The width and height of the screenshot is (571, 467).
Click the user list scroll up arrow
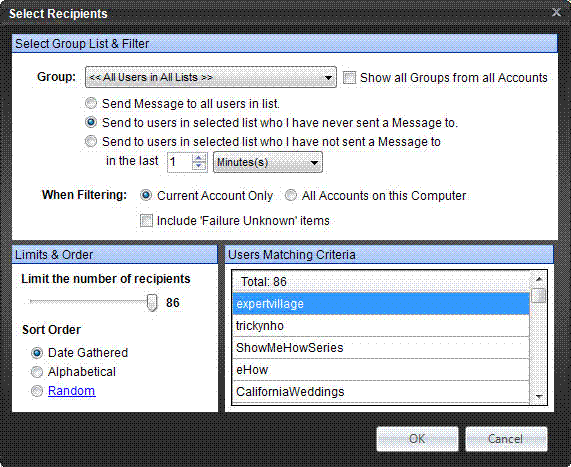pyautogui.click(x=539, y=279)
